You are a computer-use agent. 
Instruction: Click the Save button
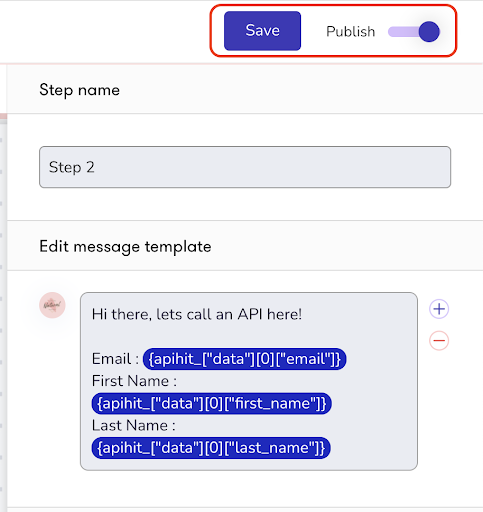[x=262, y=31]
